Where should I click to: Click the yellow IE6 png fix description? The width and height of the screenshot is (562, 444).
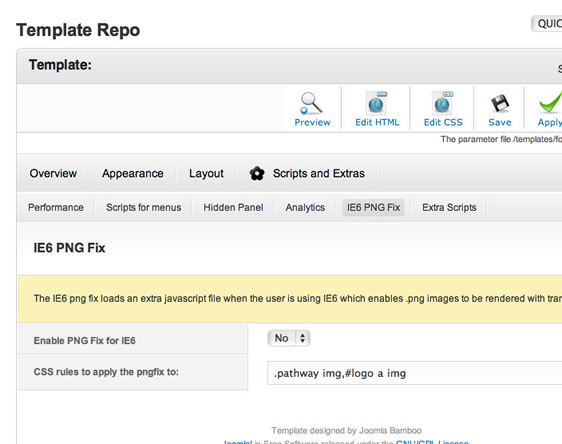pyautogui.click(x=297, y=299)
